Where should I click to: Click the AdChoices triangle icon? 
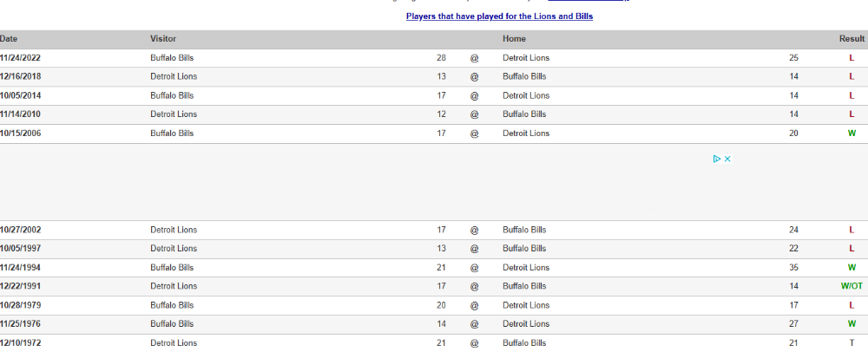tap(717, 159)
